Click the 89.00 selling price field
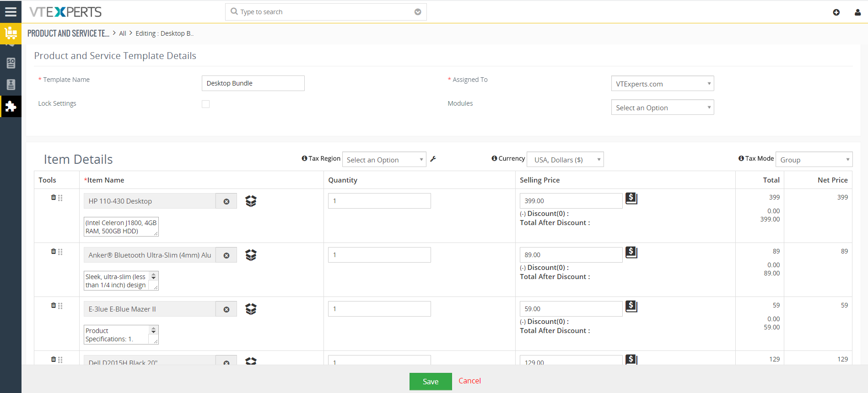 [x=571, y=255]
